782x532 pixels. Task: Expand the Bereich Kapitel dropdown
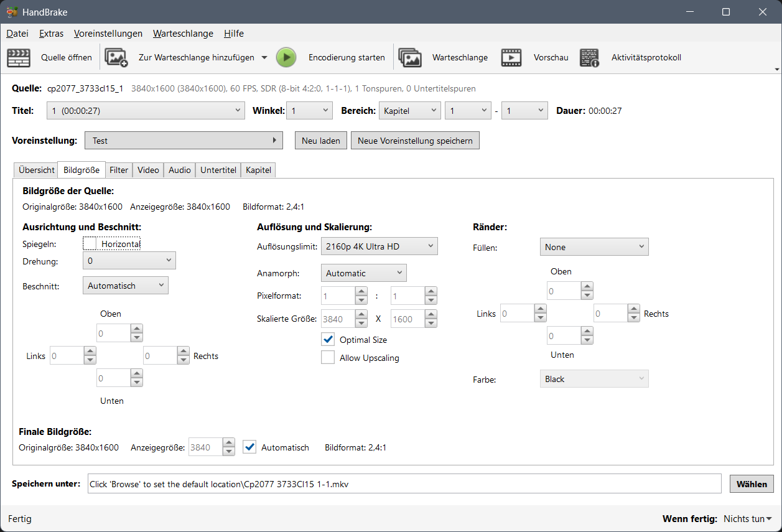pyautogui.click(x=409, y=111)
